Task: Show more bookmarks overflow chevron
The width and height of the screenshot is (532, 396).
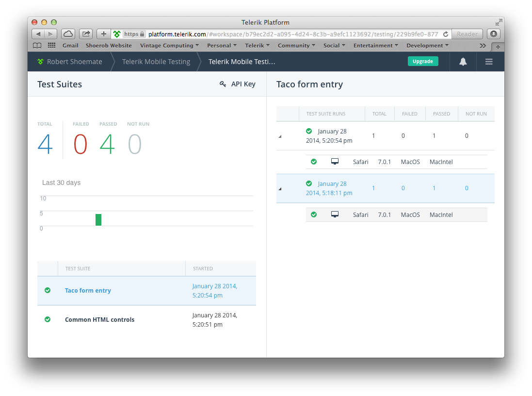Action: tap(483, 46)
